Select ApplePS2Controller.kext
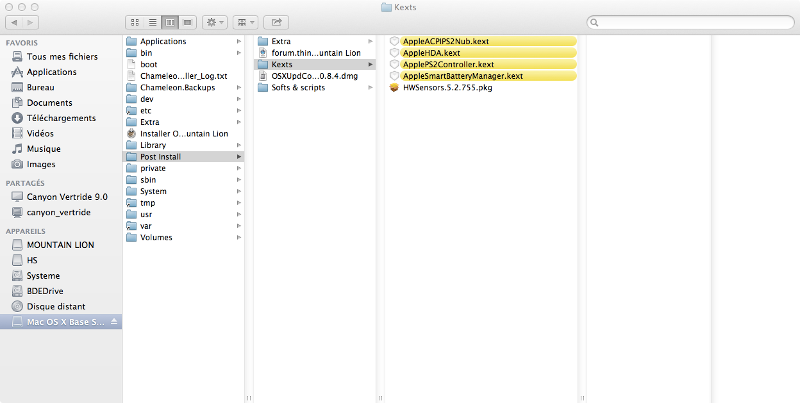This screenshot has height=403, width=800. pos(482,64)
